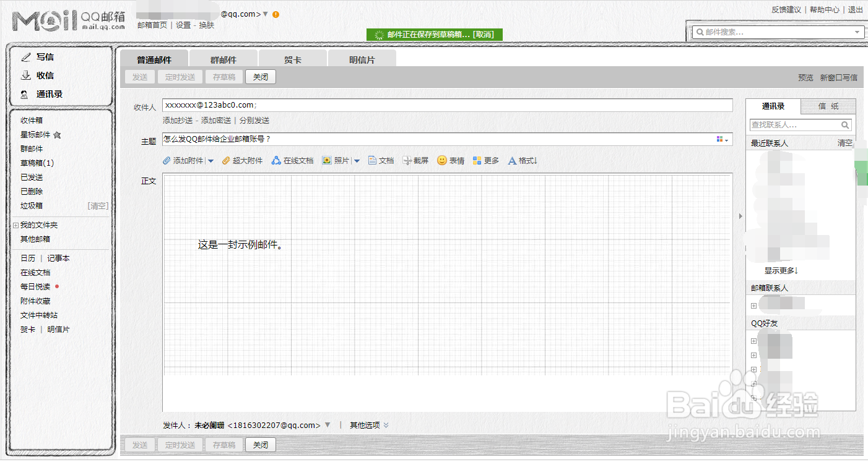Image resolution: width=868 pixels, height=462 pixels.
Task: Switch to 贺卡 tab
Action: [x=292, y=59]
